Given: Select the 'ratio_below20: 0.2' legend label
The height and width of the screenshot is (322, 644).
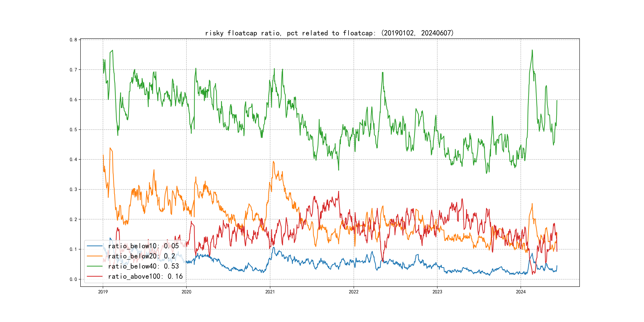Looking at the screenshot, I should (x=142, y=256).
